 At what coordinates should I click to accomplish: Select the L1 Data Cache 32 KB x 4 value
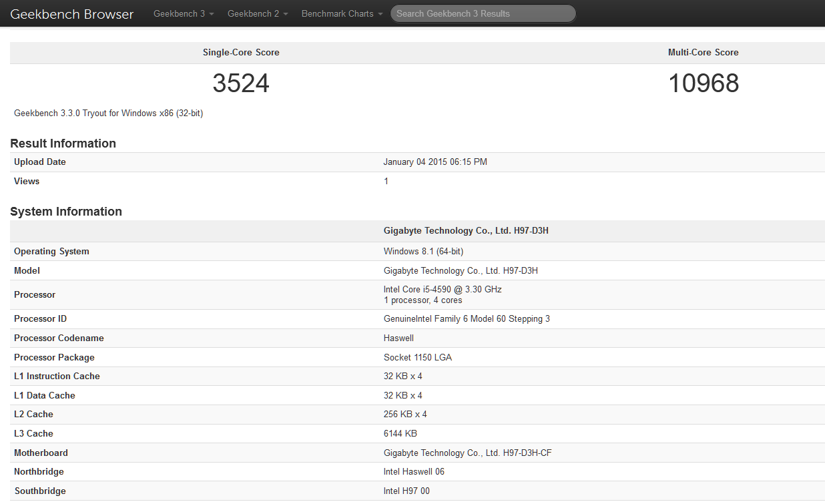click(403, 396)
